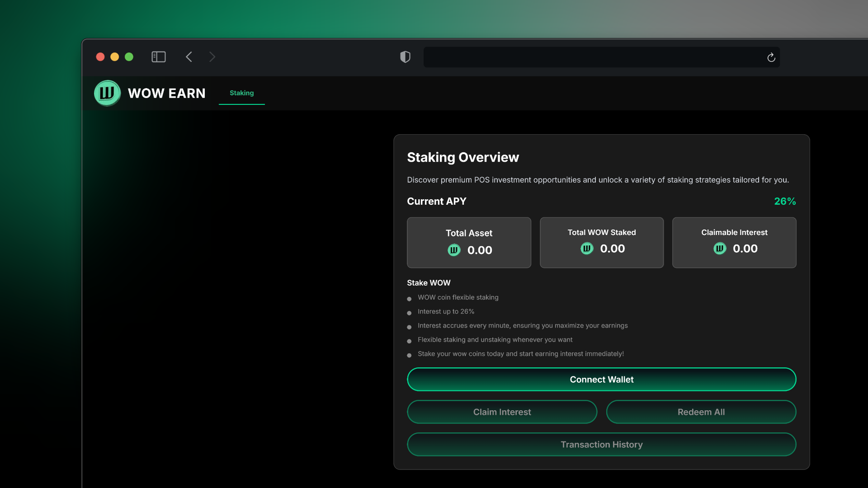Open Transaction History
Viewport: 868px width, 488px height.
[601, 445]
